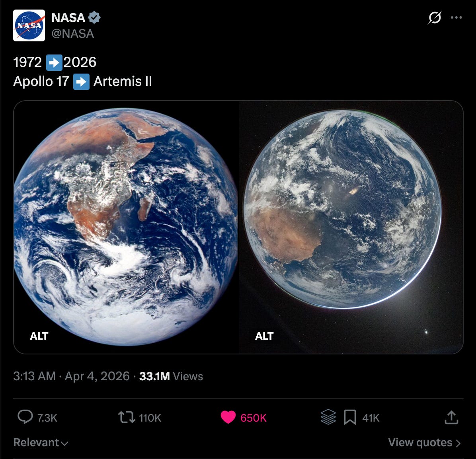Screen dimensions: 476x459
Task: Open the 3:13 AM Apr 4, 2026 timestamp
Action: (x=71, y=376)
